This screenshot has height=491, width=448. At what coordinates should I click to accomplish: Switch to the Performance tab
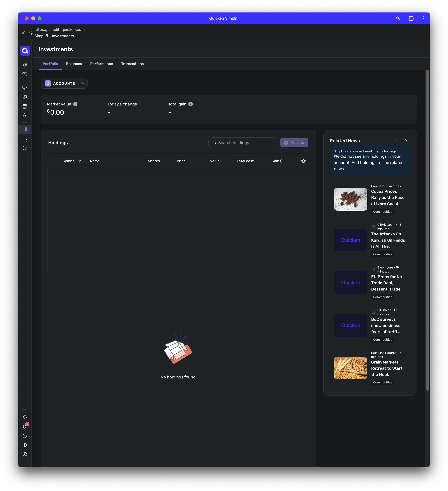coord(101,64)
